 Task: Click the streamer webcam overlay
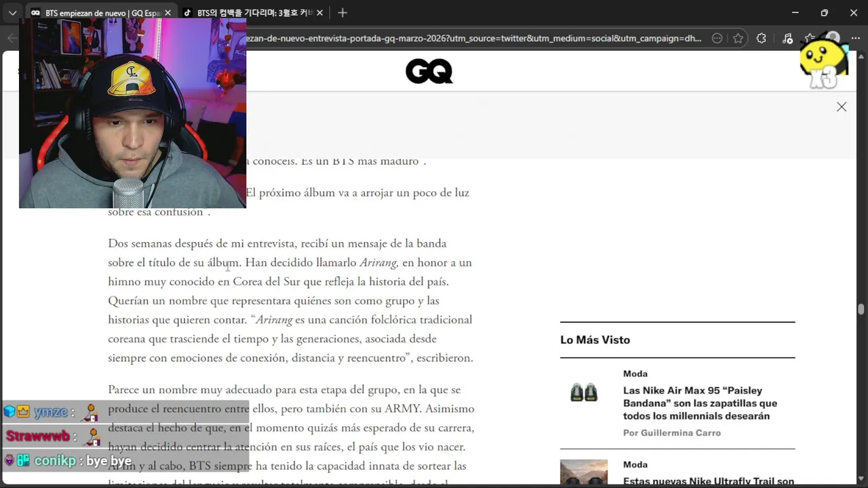(132, 113)
